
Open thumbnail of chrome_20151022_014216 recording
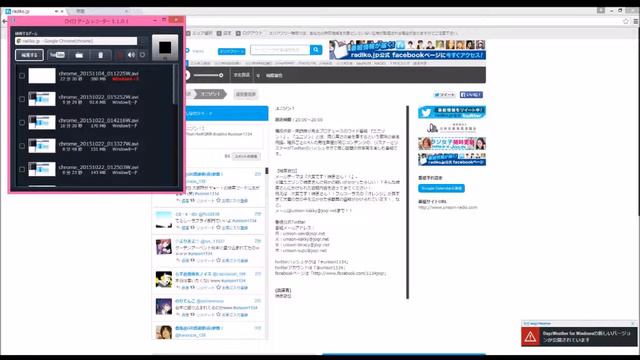coord(42,122)
